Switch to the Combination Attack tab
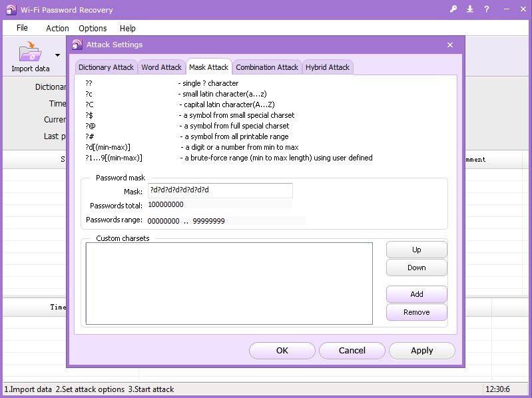 267,67
